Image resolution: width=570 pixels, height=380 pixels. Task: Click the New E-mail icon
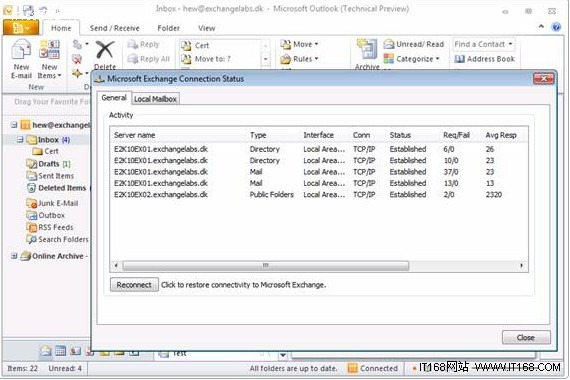(x=21, y=50)
